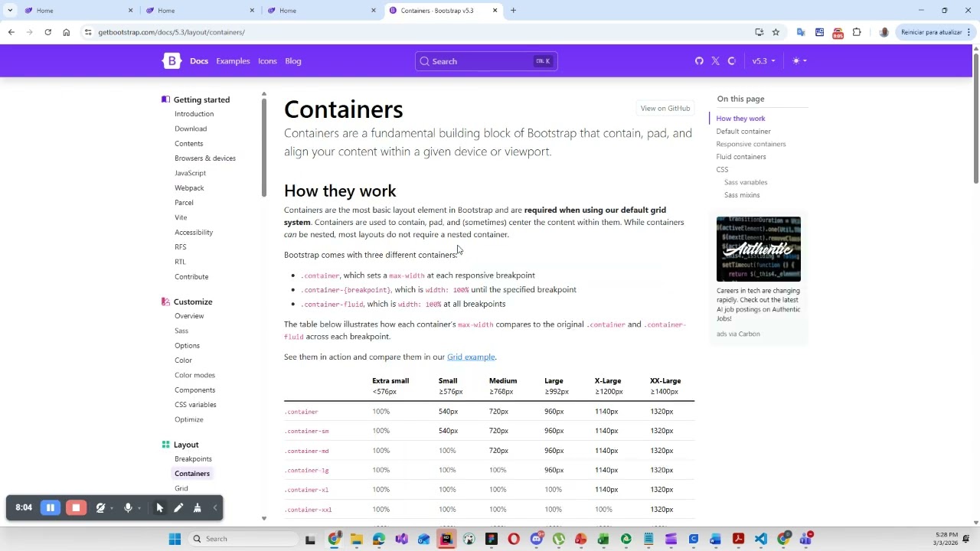This screenshot has width=980, height=551.
Task: Click the Authentic Jobs ad image
Action: click(759, 249)
